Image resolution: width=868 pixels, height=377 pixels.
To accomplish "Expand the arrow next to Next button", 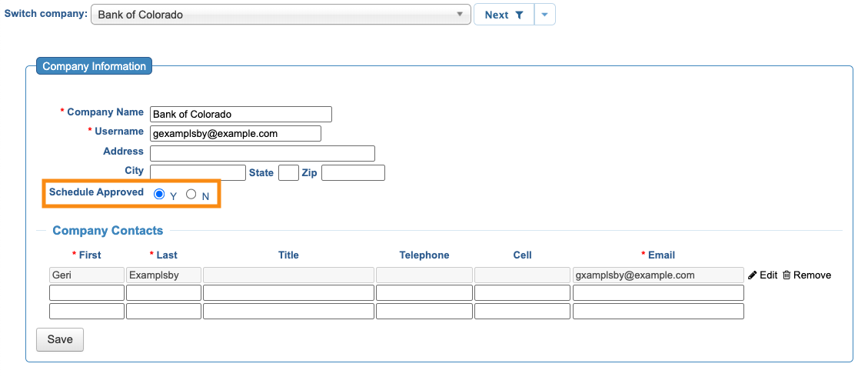I will pos(544,15).
